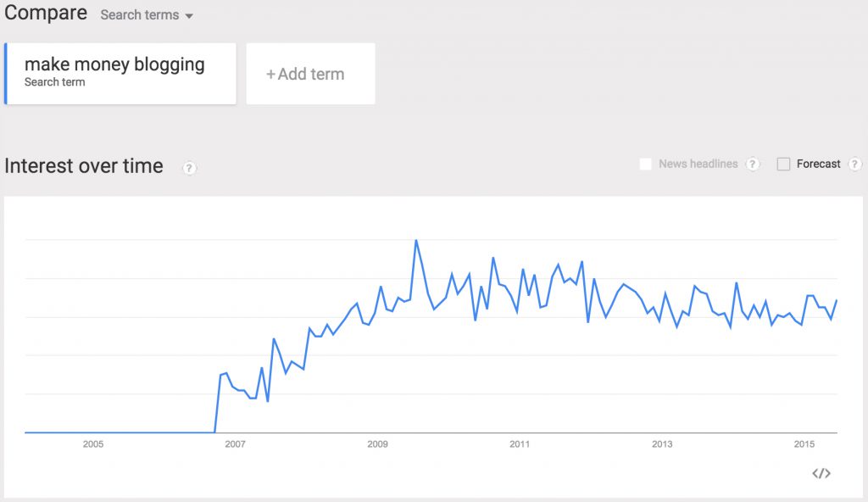Click help icon next to News headlines
Viewport: 868px width, 502px height.
[x=753, y=164]
